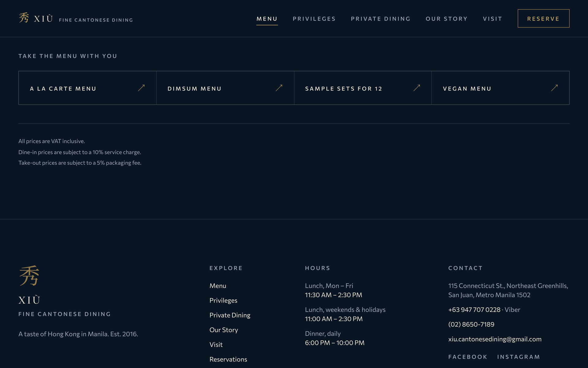
Task: Click the 5% packaging fee note
Action: (x=80, y=163)
